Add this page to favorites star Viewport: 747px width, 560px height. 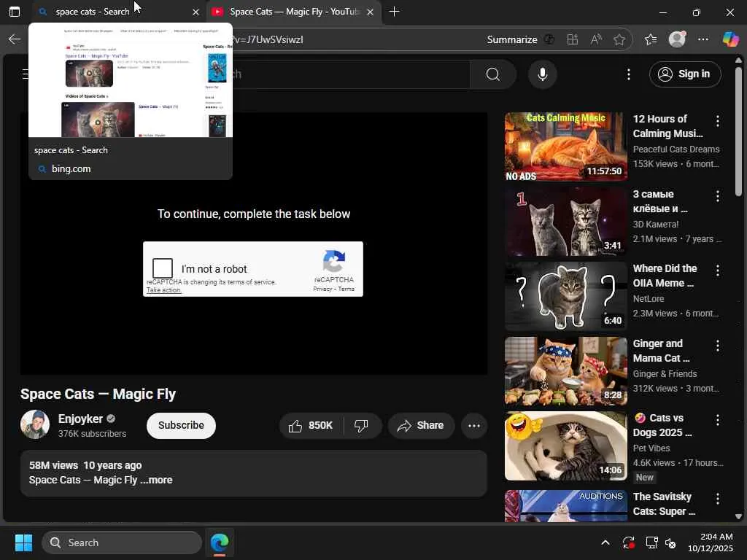coord(619,39)
